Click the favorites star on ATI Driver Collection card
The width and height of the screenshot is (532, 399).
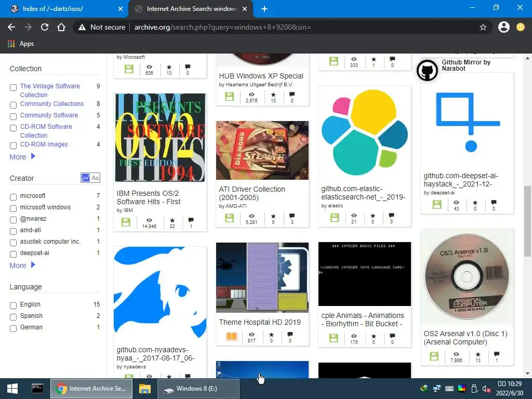point(273,216)
